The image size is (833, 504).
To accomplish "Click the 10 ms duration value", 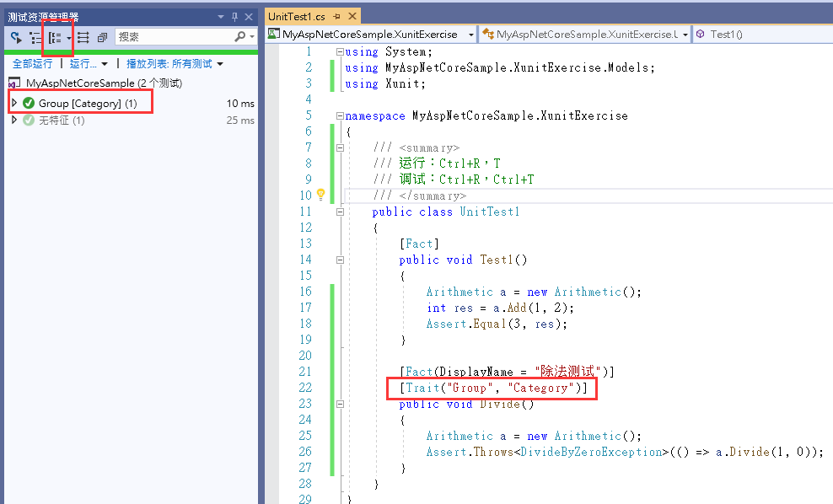I will click(240, 104).
